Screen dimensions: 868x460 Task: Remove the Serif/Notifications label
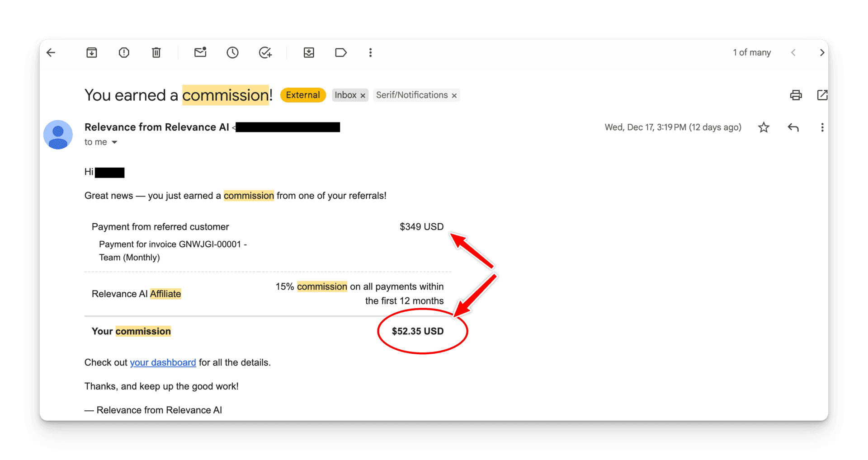(x=454, y=95)
